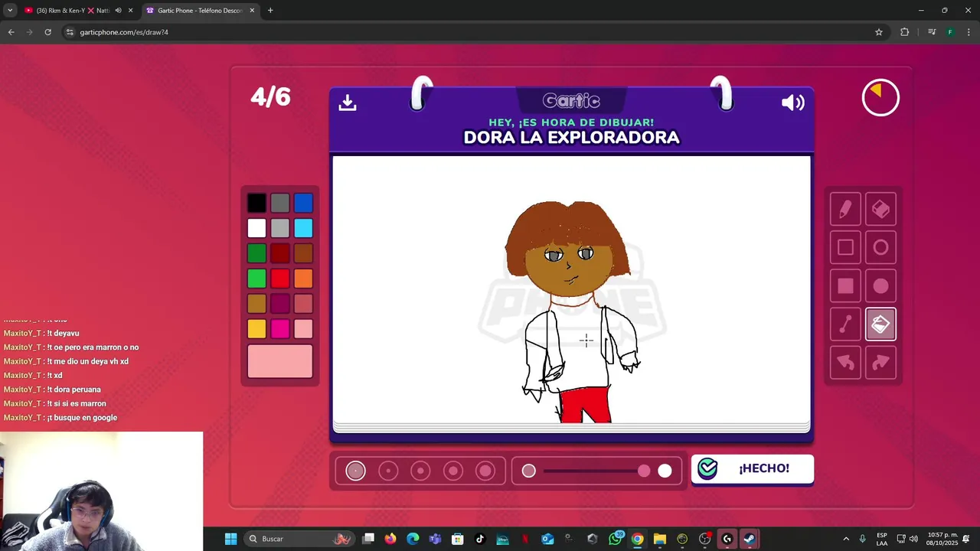Pick the dark blue color swatch

coord(303,203)
